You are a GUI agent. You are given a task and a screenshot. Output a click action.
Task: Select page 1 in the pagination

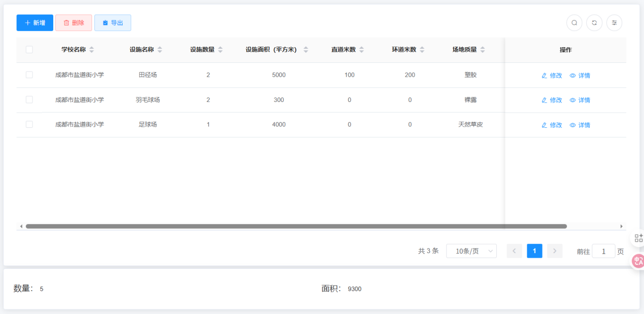[534, 251]
